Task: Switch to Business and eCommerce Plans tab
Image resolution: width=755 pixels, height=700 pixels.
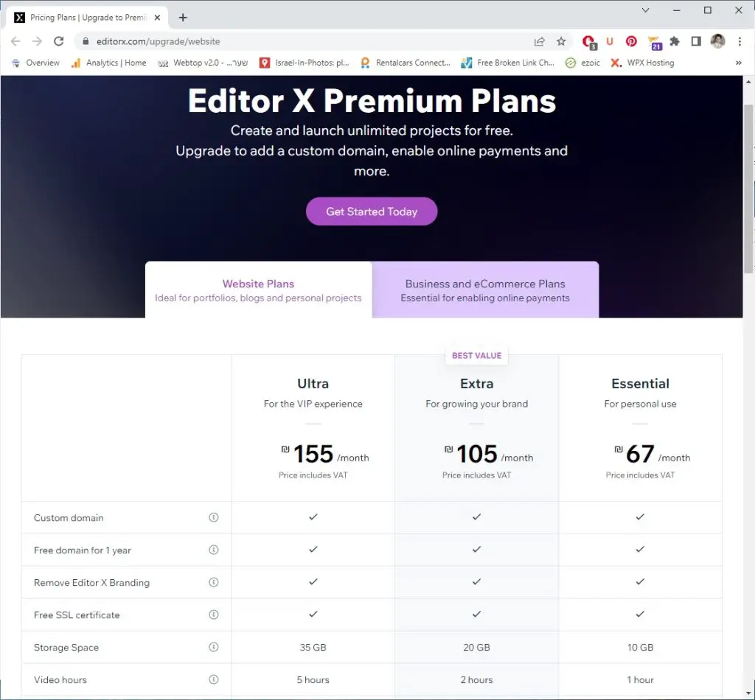Action: click(485, 290)
